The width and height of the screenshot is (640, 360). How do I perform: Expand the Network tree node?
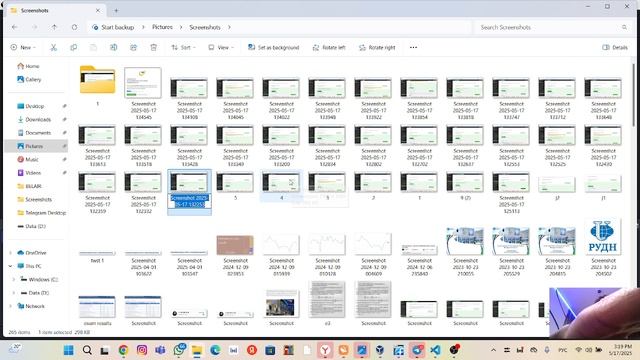(x=11, y=306)
